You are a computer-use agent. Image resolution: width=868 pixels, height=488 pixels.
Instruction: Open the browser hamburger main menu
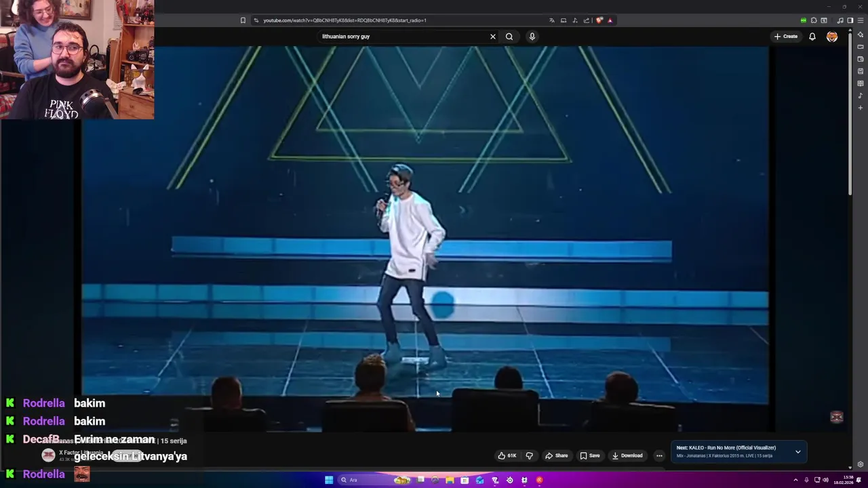860,20
